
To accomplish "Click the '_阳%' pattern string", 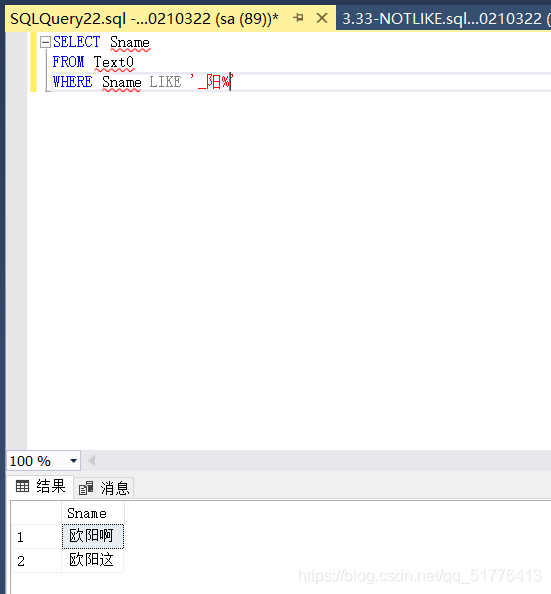I will point(212,82).
